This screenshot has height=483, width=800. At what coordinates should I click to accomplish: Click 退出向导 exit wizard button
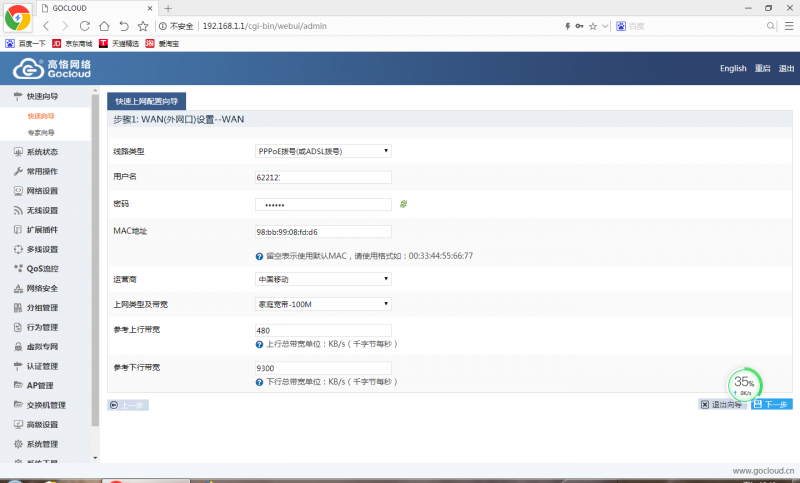721,404
